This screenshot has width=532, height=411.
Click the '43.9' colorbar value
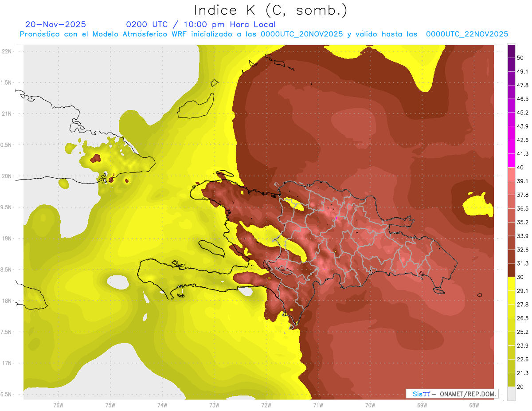point(523,126)
